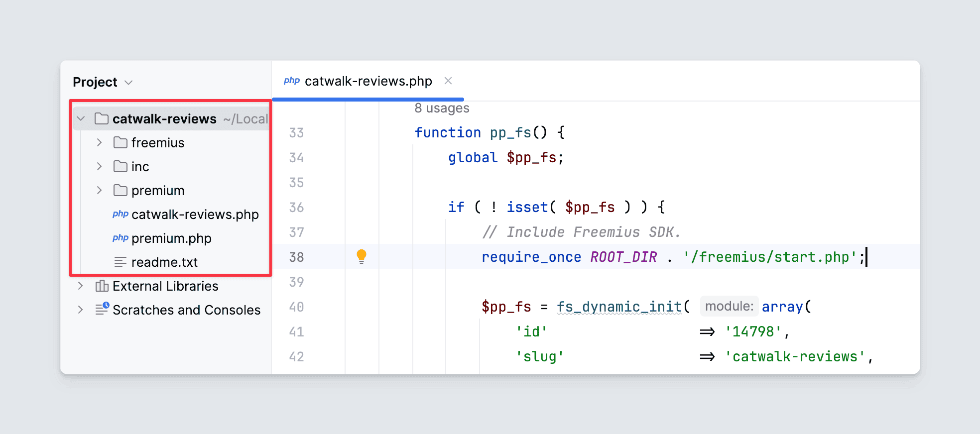The width and height of the screenshot is (980, 434).
Task: Click the isset call on line 36
Action: pos(527,207)
